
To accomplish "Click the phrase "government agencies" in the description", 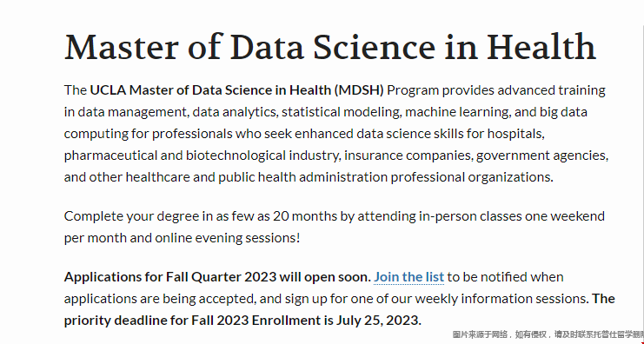I will 541,155.
